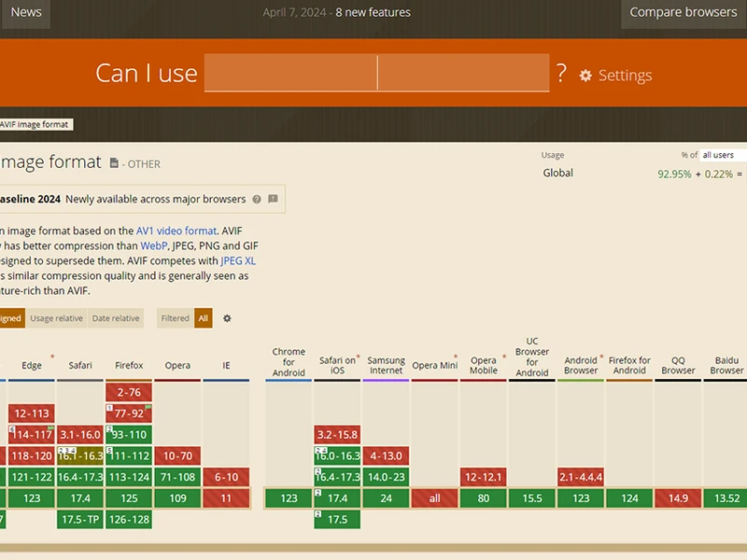The image size is (747, 560).
Task: Click the IE column header
Action: coord(226,365)
